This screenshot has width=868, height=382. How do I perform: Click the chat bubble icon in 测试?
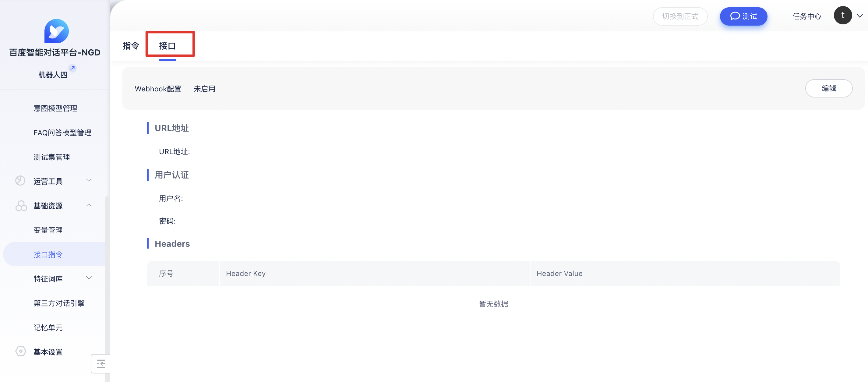pos(735,16)
